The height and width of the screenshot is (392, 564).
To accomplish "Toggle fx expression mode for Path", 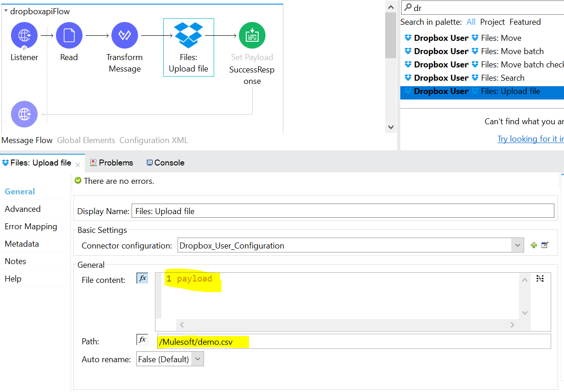I will coord(142,340).
